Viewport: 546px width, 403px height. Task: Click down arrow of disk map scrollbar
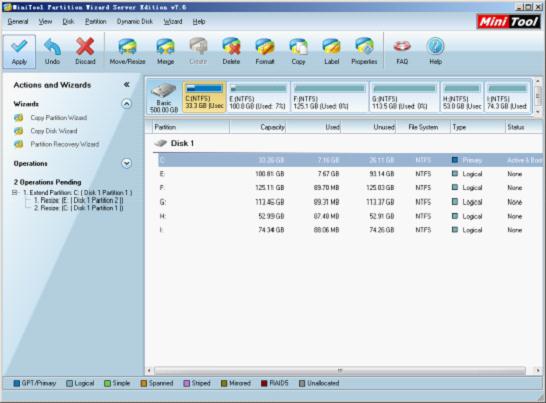[538, 111]
